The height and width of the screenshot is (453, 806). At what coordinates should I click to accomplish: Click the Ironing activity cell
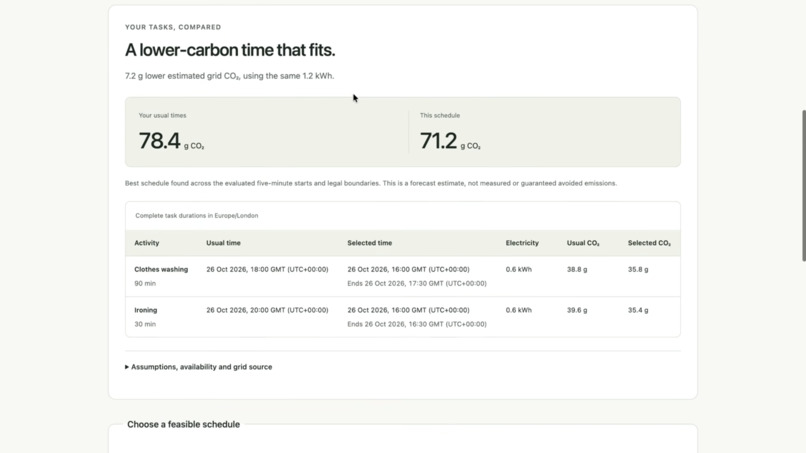pyautogui.click(x=145, y=310)
